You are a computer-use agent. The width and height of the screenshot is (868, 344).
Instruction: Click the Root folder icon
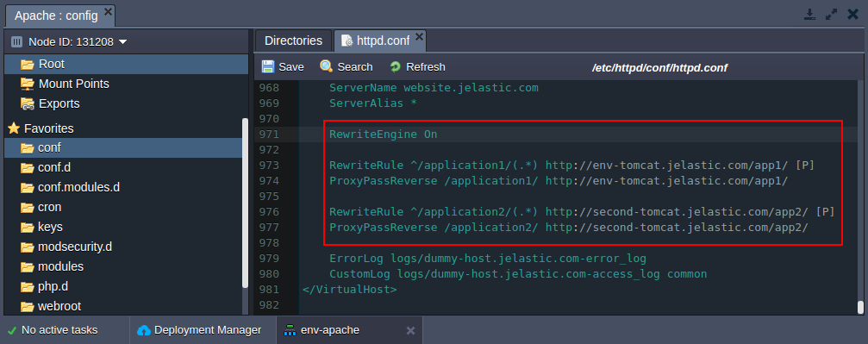[27, 65]
